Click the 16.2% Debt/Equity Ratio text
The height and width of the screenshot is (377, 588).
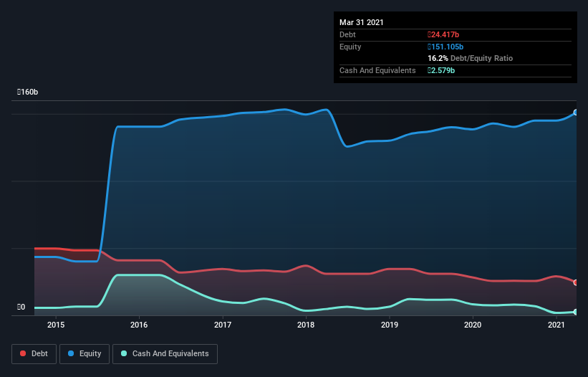471,58
